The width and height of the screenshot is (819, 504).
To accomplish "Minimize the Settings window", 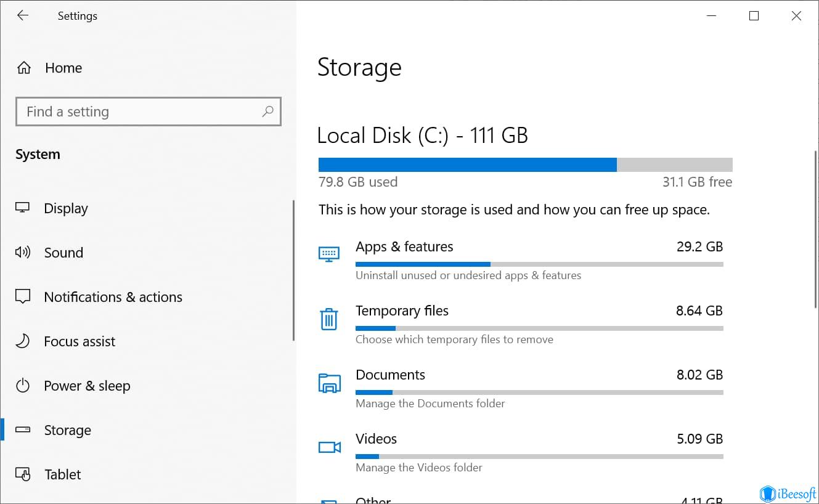I will tap(711, 16).
